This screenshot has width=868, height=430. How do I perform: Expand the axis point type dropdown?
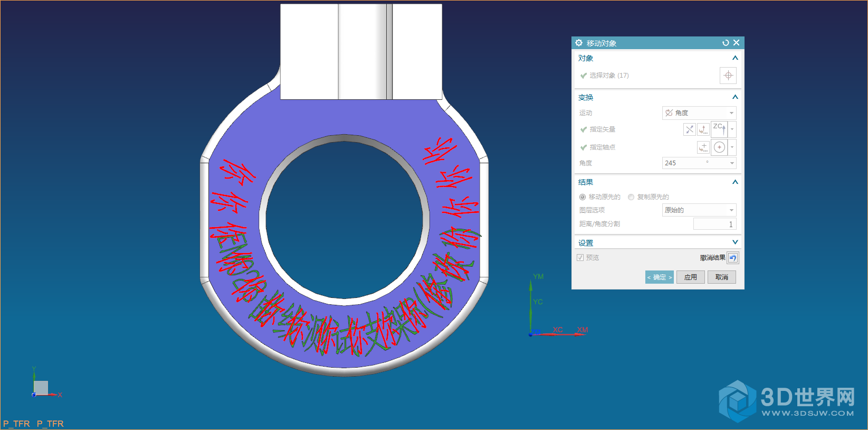tap(732, 147)
